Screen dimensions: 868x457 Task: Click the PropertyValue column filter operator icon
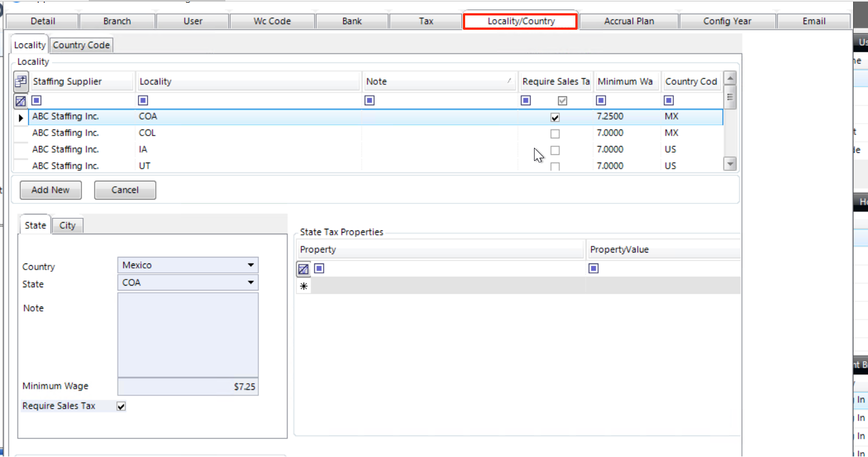tap(594, 268)
